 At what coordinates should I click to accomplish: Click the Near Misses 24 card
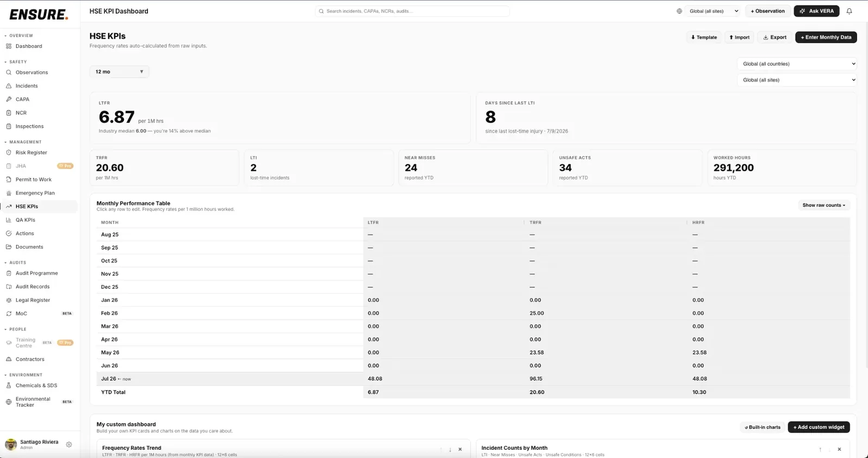tap(473, 168)
